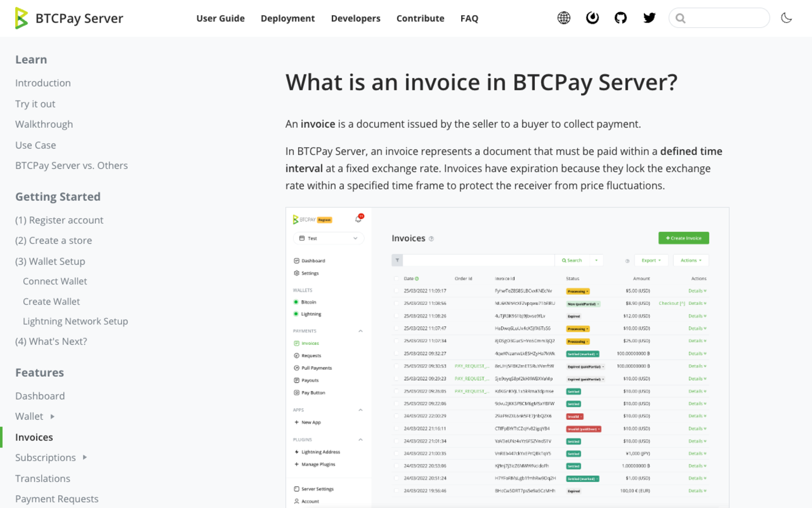This screenshot has width=812, height=508.
Task: Open the Translations sidebar link
Action: 43,478
